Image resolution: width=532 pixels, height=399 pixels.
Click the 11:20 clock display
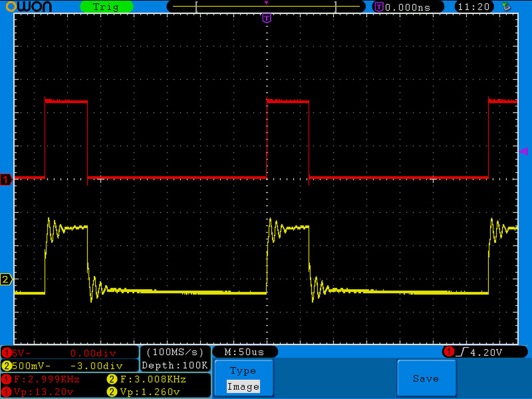(474, 7)
